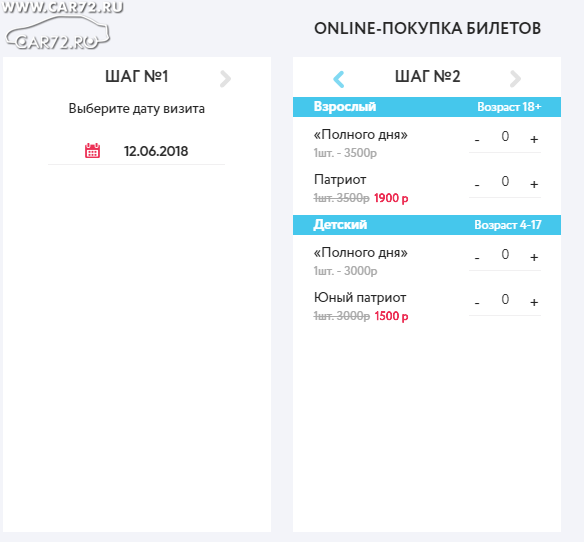Screen dimensions: 584x542
Task: Click the adult Патриот quantity value
Action: tap(505, 181)
